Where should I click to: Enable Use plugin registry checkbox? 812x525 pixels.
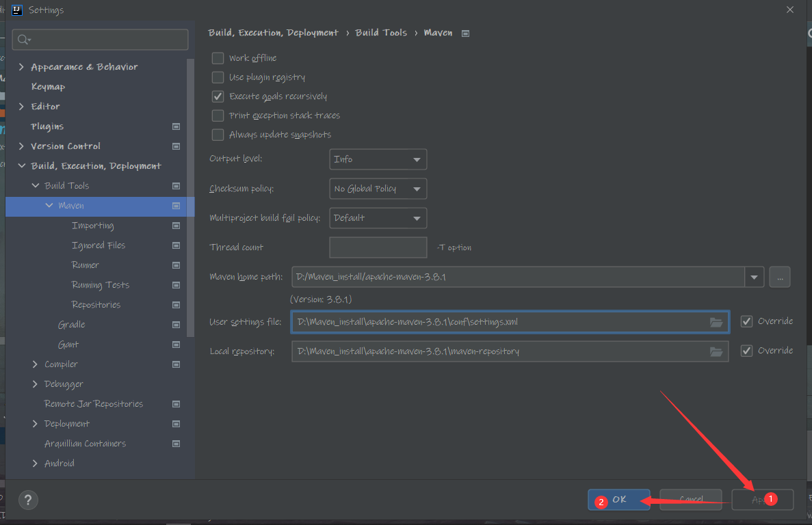click(218, 77)
